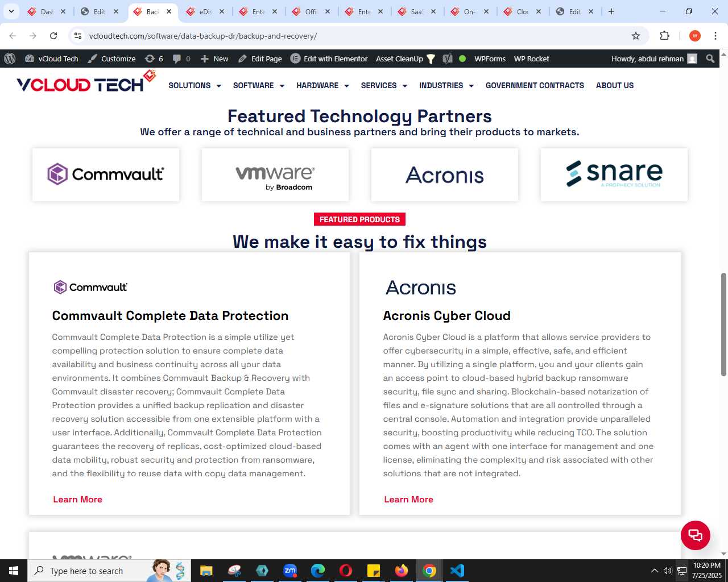
Task: Open the red live chat bubble
Action: pyautogui.click(x=696, y=535)
